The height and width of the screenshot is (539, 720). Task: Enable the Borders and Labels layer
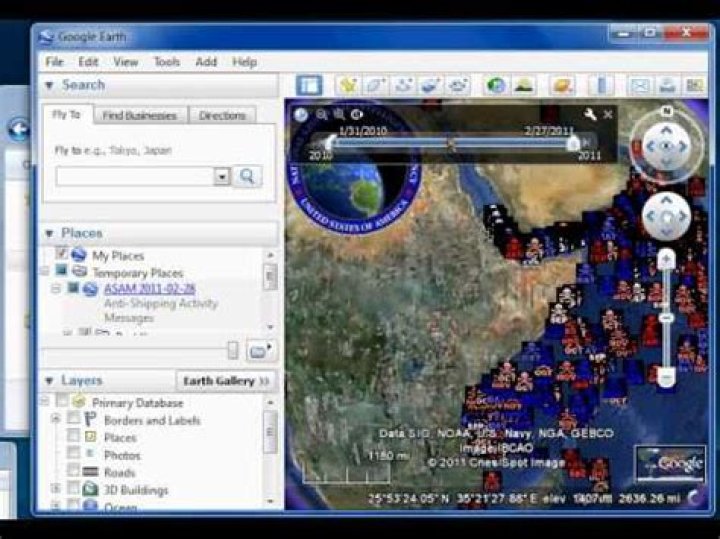point(73,418)
